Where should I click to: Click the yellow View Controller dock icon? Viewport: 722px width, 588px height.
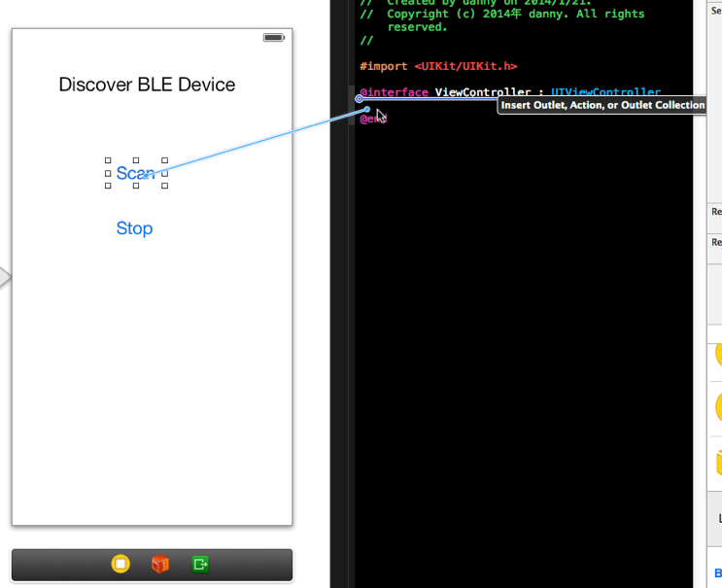pyautogui.click(x=120, y=564)
